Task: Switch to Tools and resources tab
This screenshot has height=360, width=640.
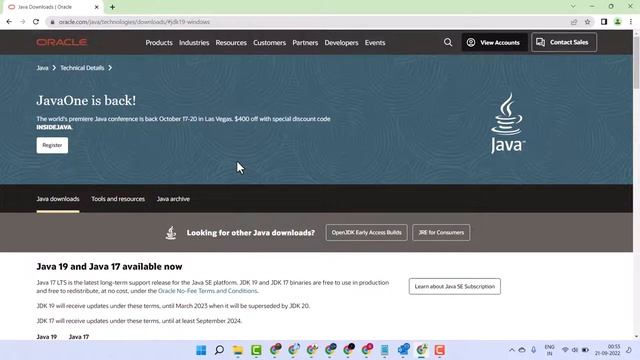Action: click(x=118, y=199)
